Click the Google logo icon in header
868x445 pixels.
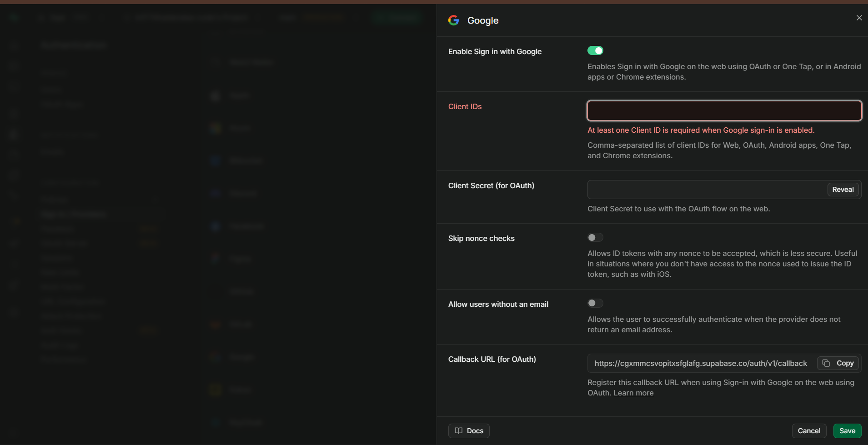pos(453,20)
